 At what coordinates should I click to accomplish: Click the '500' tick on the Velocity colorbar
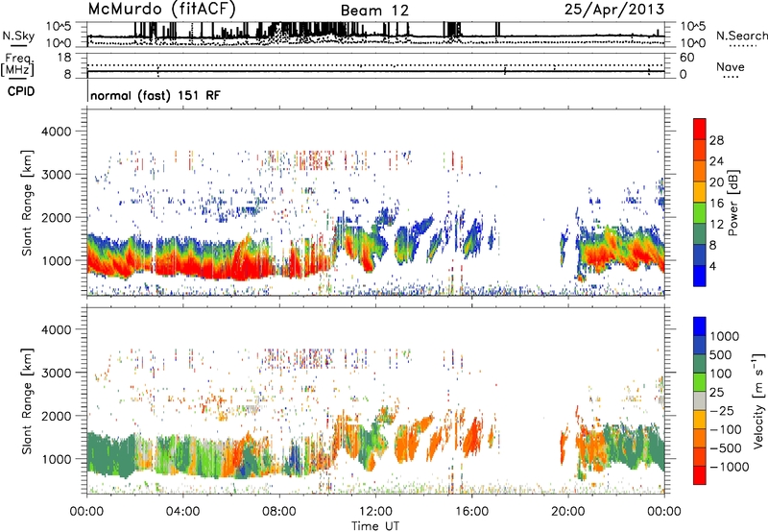coord(721,354)
